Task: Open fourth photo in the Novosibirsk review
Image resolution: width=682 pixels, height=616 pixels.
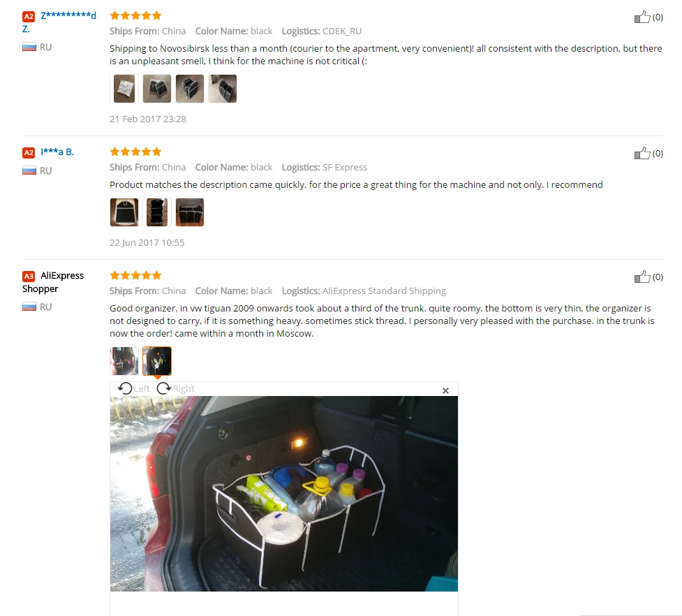Action: click(x=222, y=89)
